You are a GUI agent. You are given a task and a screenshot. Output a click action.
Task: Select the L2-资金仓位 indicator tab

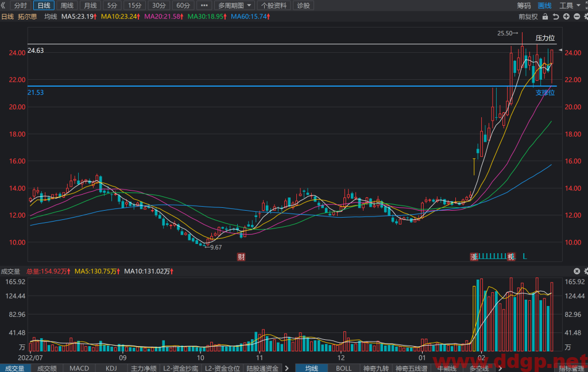point(222,368)
